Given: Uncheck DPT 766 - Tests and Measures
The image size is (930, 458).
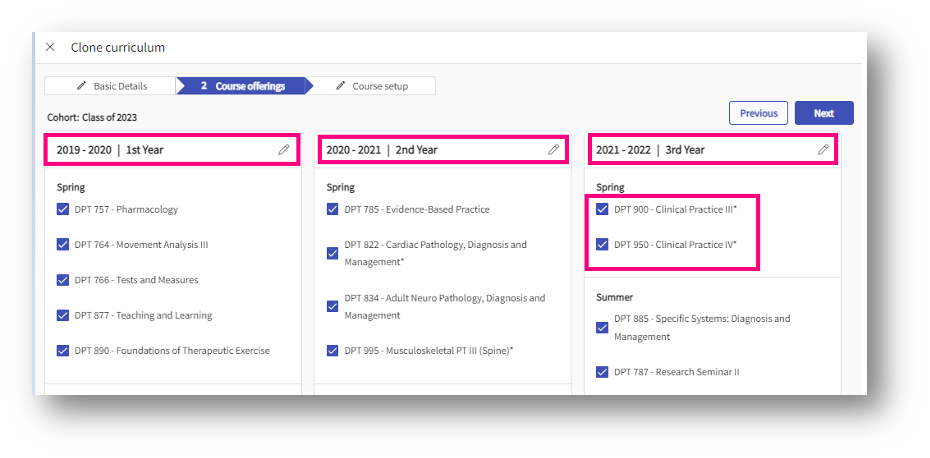Looking at the screenshot, I should [63, 280].
